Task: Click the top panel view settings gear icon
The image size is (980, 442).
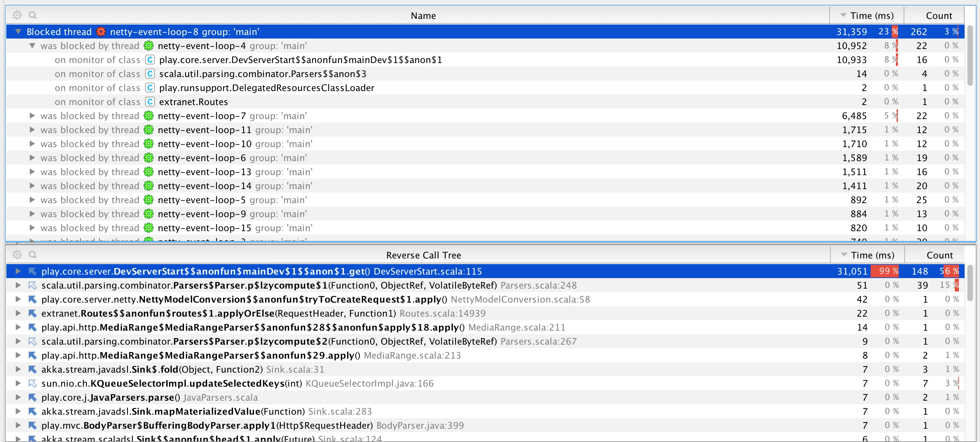Action: pos(17,15)
